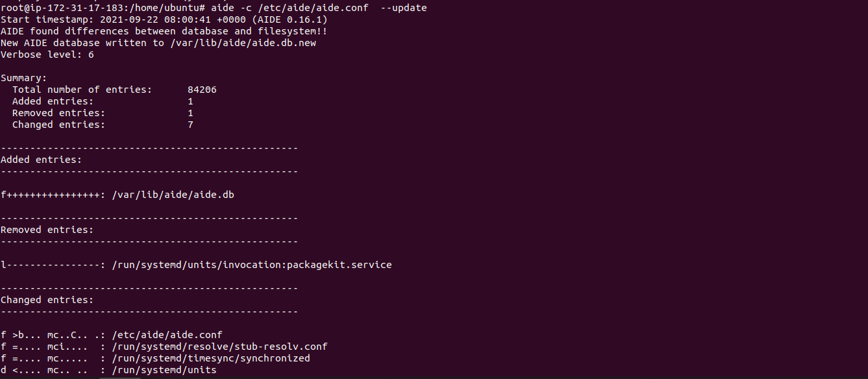The image size is (868, 379).
Task: Click the Added entries count in summary
Action: point(190,101)
